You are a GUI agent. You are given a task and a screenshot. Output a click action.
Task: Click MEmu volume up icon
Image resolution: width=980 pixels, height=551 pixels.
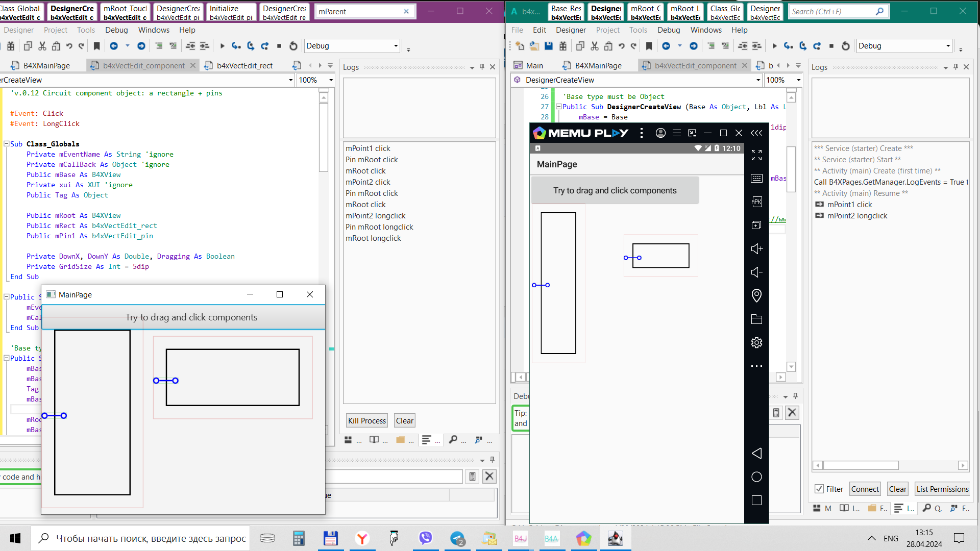coord(756,248)
